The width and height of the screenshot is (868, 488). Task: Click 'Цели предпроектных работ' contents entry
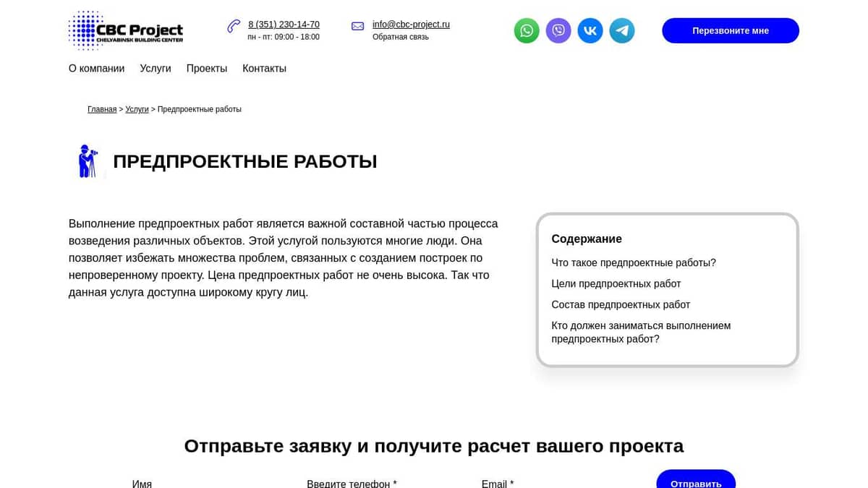pyautogui.click(x=616, y=283)
